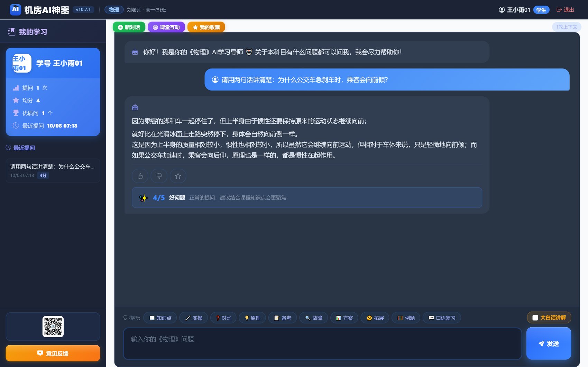Click the robot icon above the inertia answer

[x=135, y=107]
